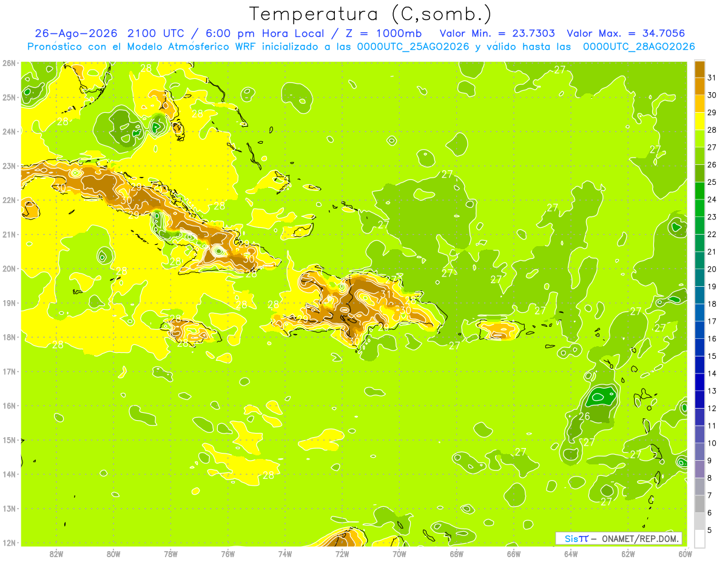Click the "64W" longitude label
This screenshot has width=728, height=562.
tap(571, 554)
